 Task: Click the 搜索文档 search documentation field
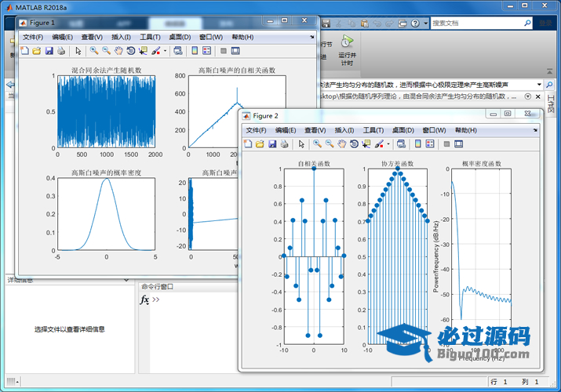[475, 24]
